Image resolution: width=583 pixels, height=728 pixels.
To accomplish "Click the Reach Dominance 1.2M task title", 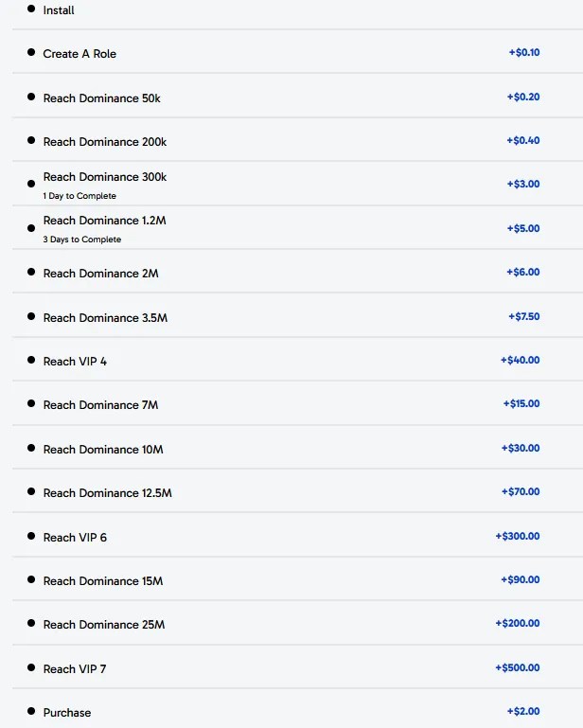I will (x=104, y=221).
